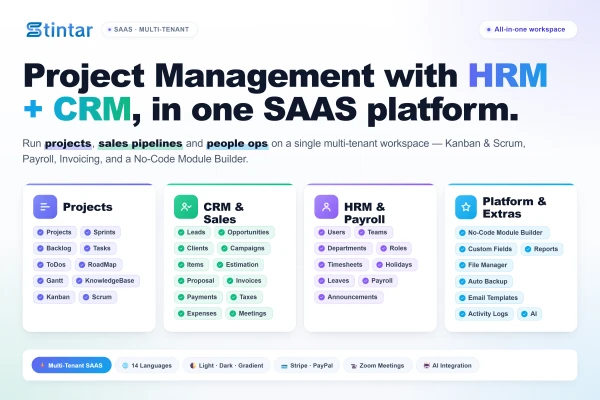This screenshot has height=400, width=600.
Task: Click the Roles tag
Action: click(x=394, y=248)
